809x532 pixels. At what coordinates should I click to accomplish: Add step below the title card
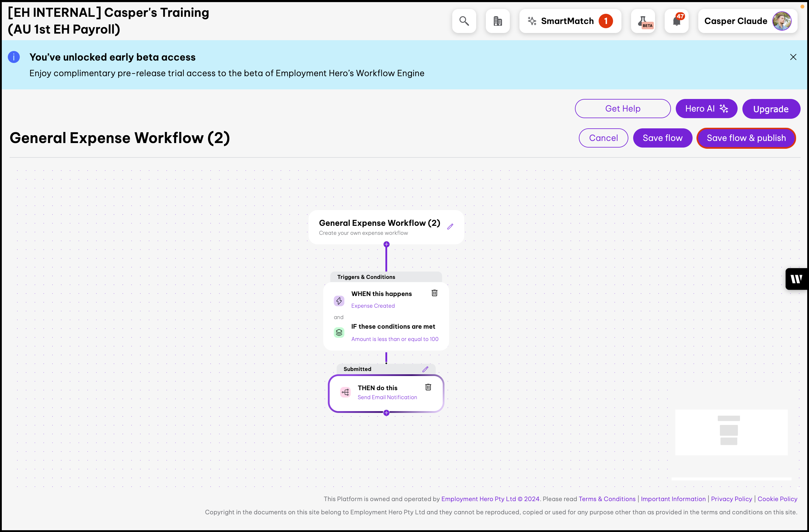[386, 244]
